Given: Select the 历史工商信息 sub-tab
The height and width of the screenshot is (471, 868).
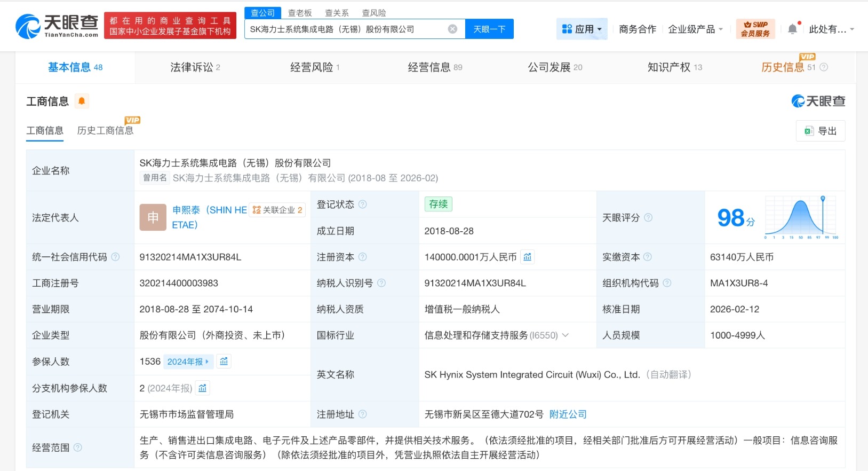Looking at the screenshot, I should [x=105, y=130].
